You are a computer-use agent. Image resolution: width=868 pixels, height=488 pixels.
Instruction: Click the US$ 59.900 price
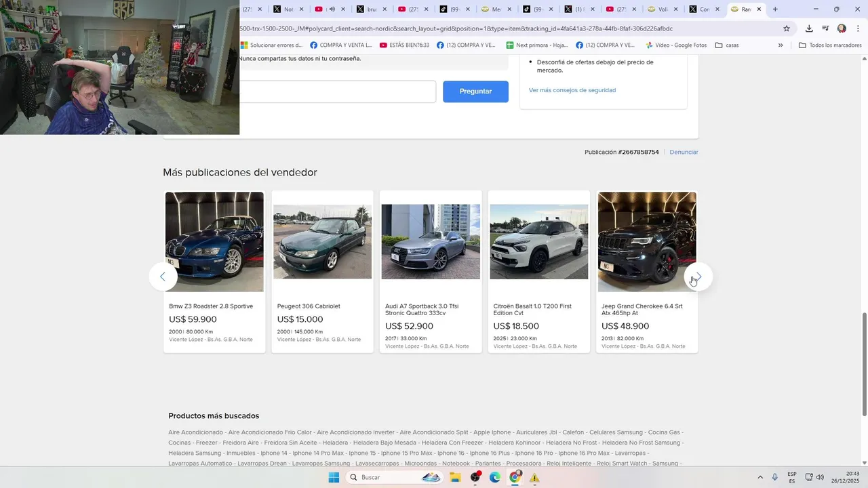click(193, 319)
